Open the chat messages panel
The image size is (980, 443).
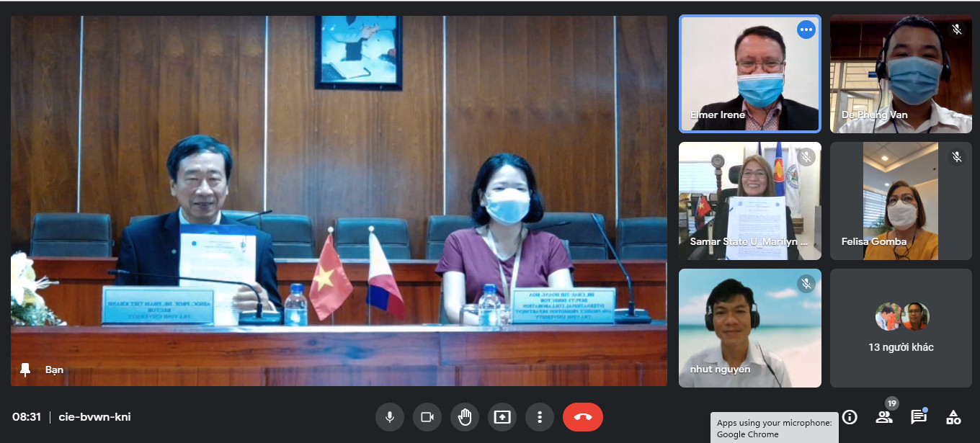pyautogui.click(x=918, y=416)
